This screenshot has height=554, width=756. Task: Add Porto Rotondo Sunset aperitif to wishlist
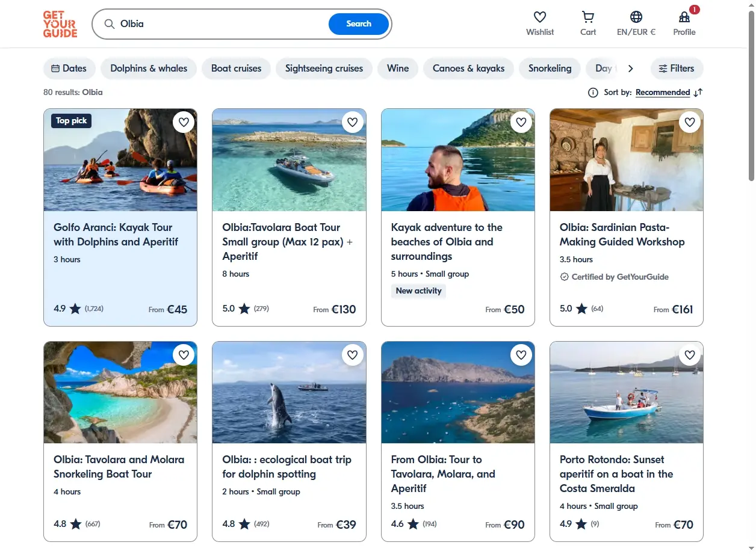[690, 355]
